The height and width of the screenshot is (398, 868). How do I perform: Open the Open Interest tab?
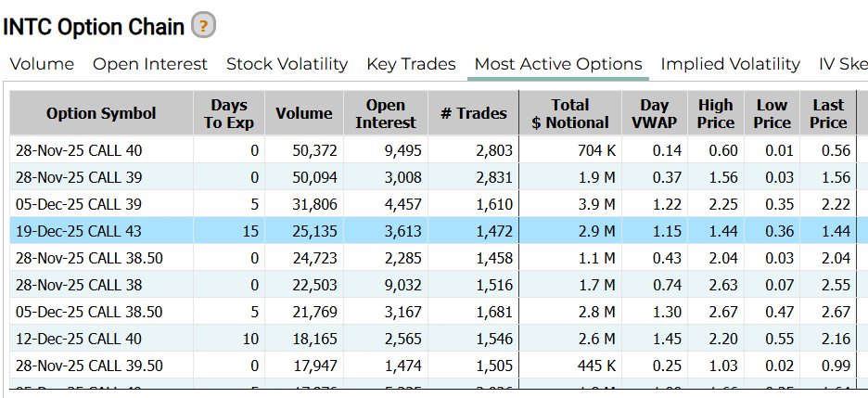click(x=150, y=64)
